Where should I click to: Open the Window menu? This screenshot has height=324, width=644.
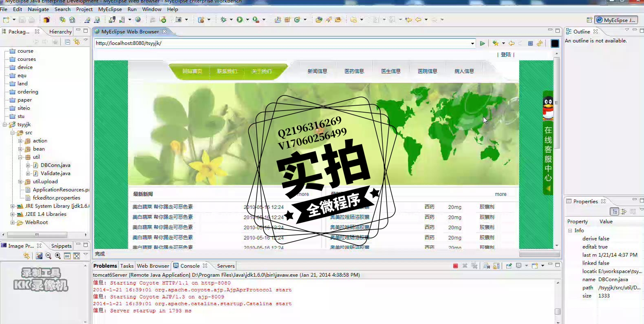tap(152, 9)
